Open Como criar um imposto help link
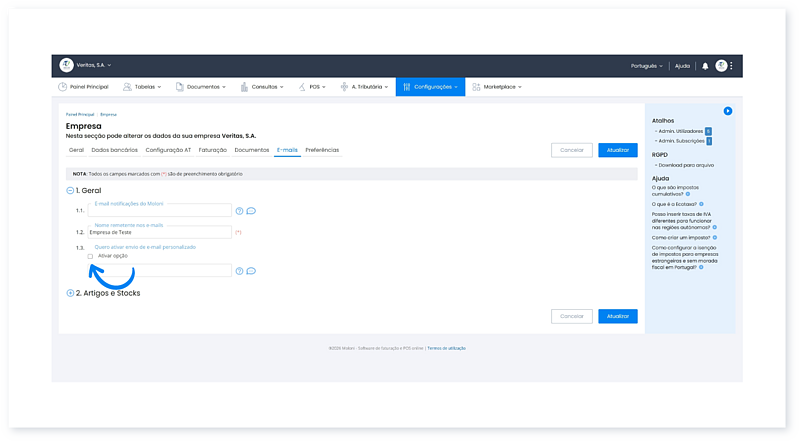 click(681, 237)
